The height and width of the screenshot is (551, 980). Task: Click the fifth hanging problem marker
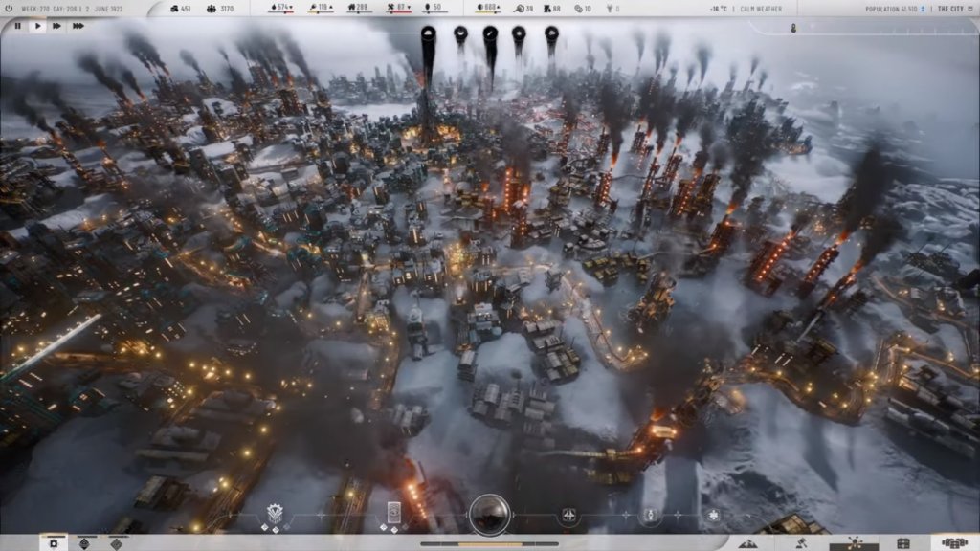click(x=552, y=35)
